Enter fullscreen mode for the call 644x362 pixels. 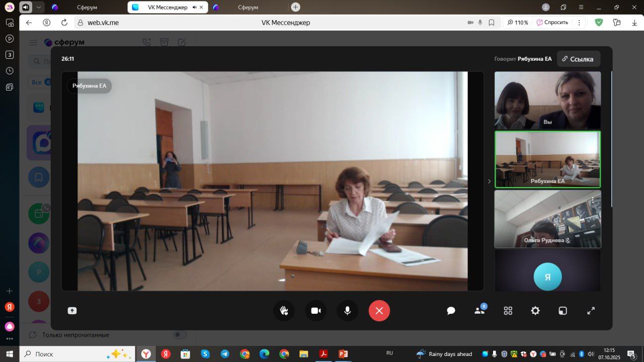(591, 311)
